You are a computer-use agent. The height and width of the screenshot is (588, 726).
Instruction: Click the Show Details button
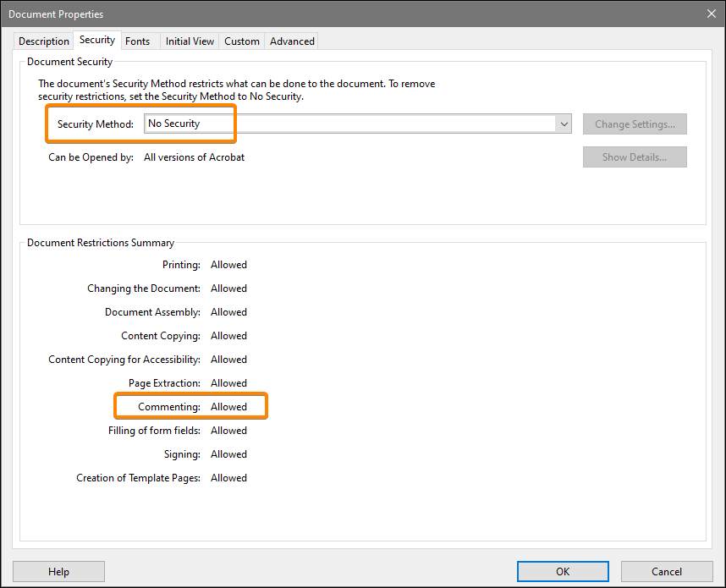tap(635, 157)
